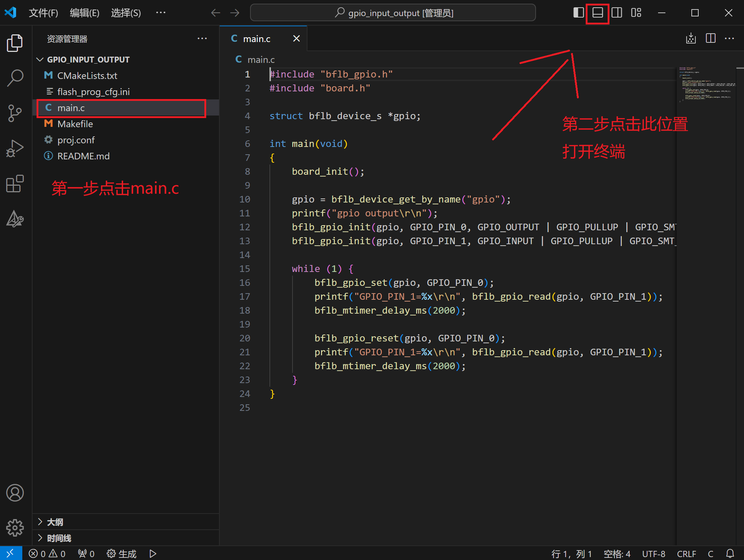Open the Run and Debug view
This screenshot has height=560, width=744.
pyautogui.click(x=15, y=148)
